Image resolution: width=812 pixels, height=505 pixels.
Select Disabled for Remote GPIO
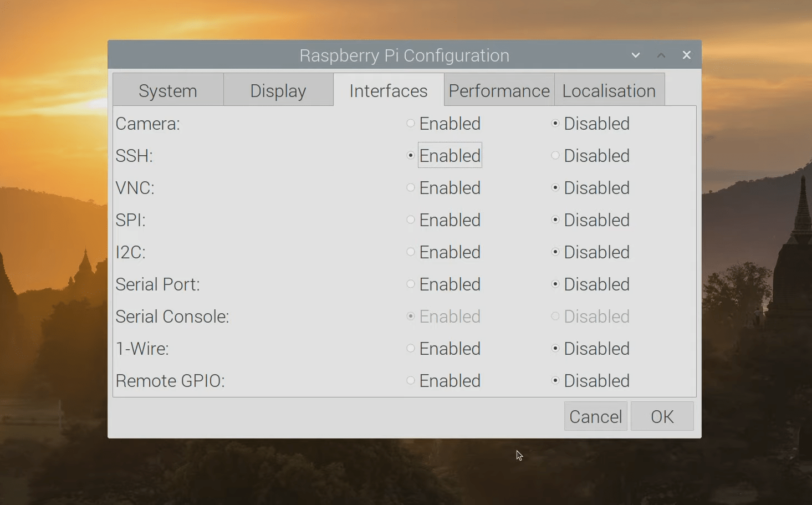pos(590,381)
